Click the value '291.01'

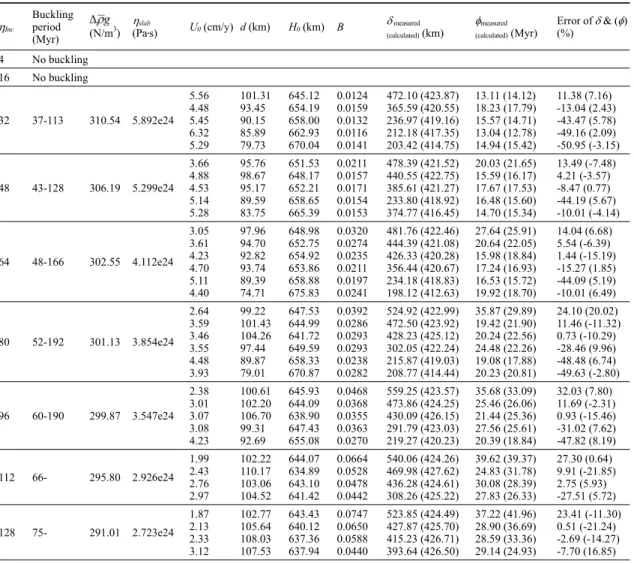click(x=105, y=533)
